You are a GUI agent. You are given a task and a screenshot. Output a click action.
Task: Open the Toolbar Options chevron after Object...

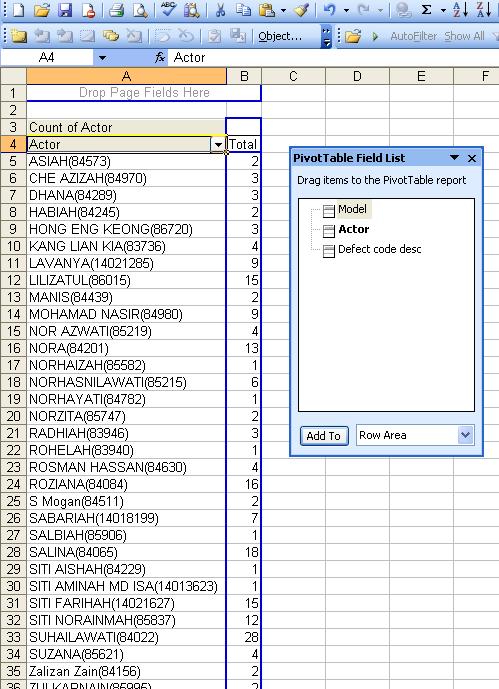pos(326,36)
